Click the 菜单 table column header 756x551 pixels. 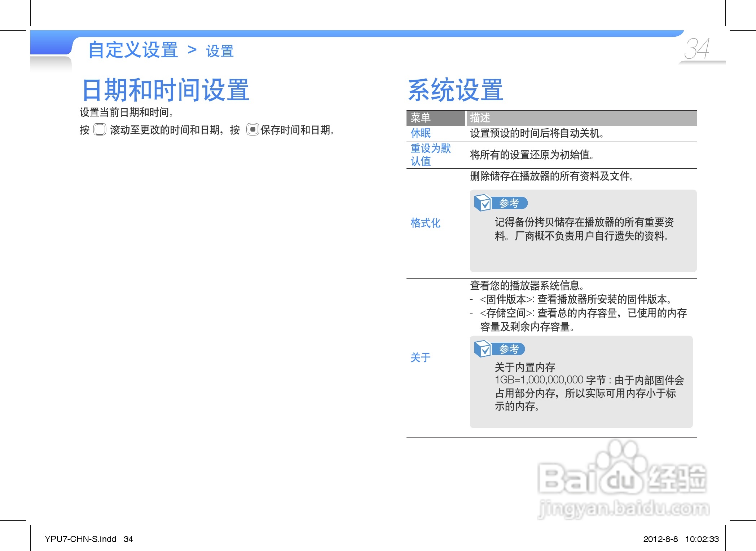click(x=421, y=118)
